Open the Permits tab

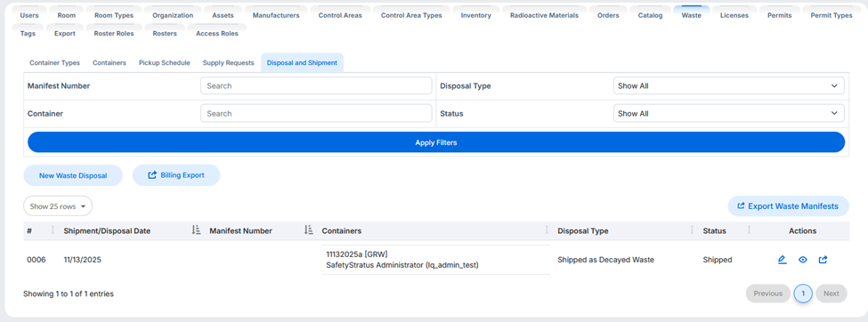point(779,15)
